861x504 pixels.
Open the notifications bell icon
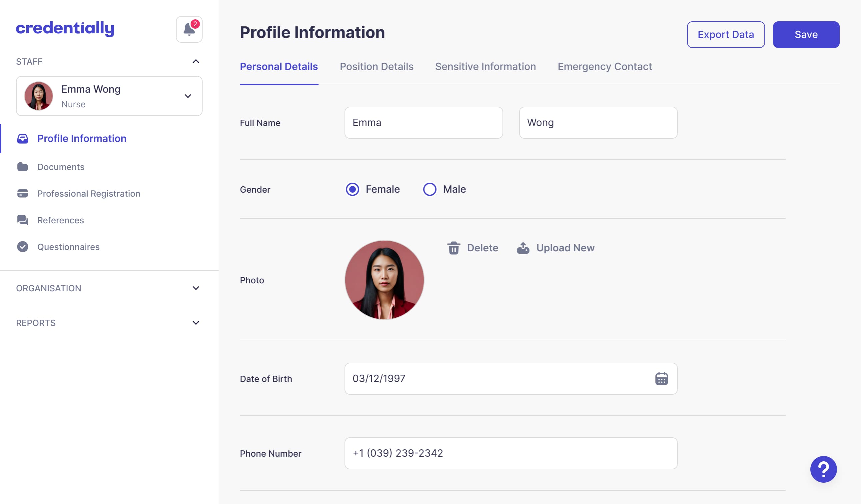click(x=189, y=29)
